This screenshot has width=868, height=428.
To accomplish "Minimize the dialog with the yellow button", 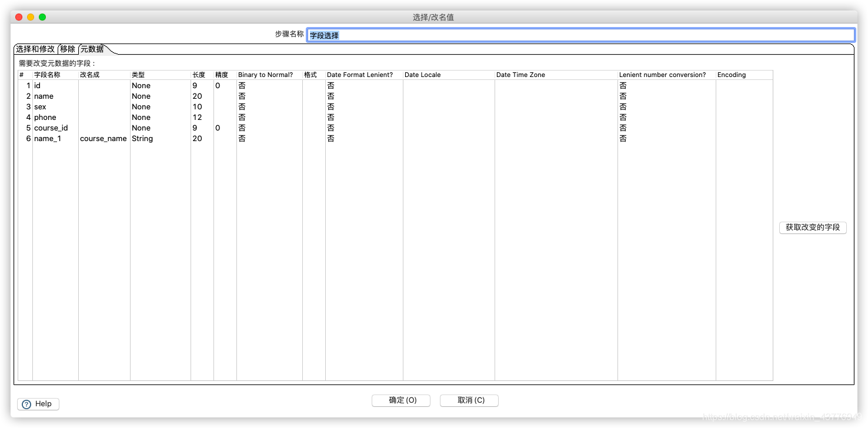I will (31, 17).
